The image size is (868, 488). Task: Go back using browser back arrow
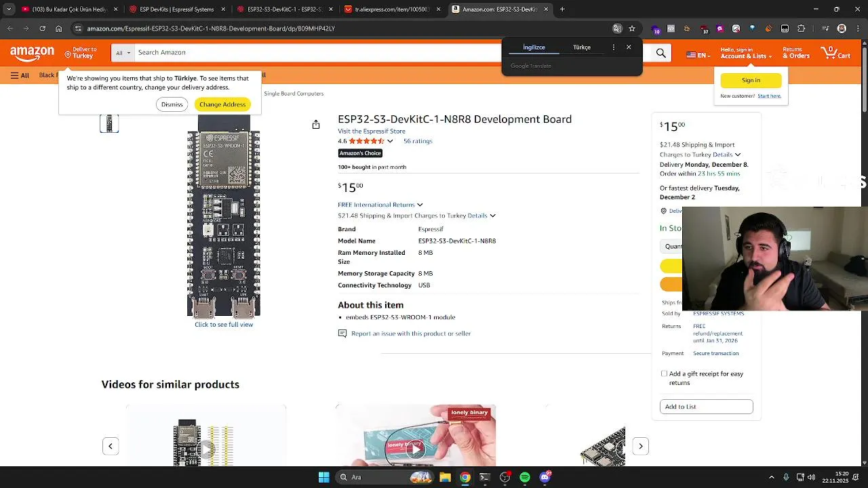click(10, 28)
